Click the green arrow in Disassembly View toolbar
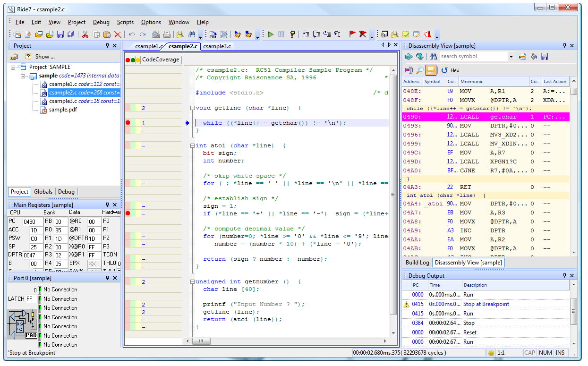Image resolution: width=588 pixels, height=366 pixels. point(409,57)
